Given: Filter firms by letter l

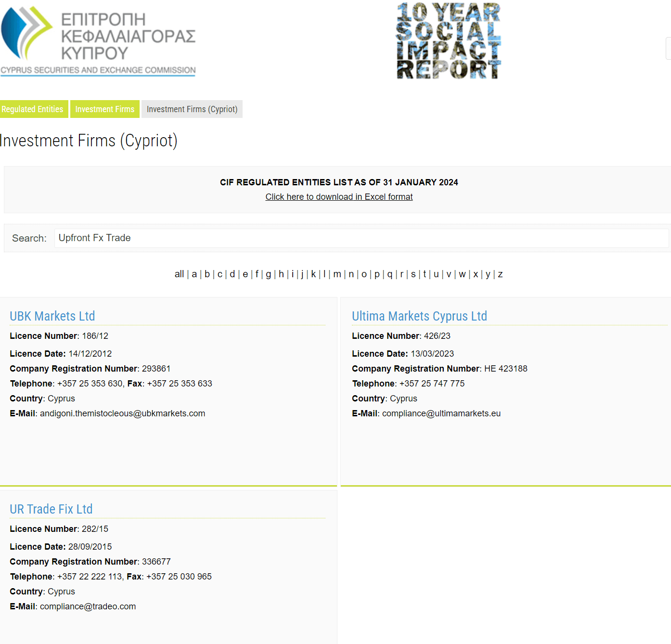Looking at the screenshot, I should point(324,274).
